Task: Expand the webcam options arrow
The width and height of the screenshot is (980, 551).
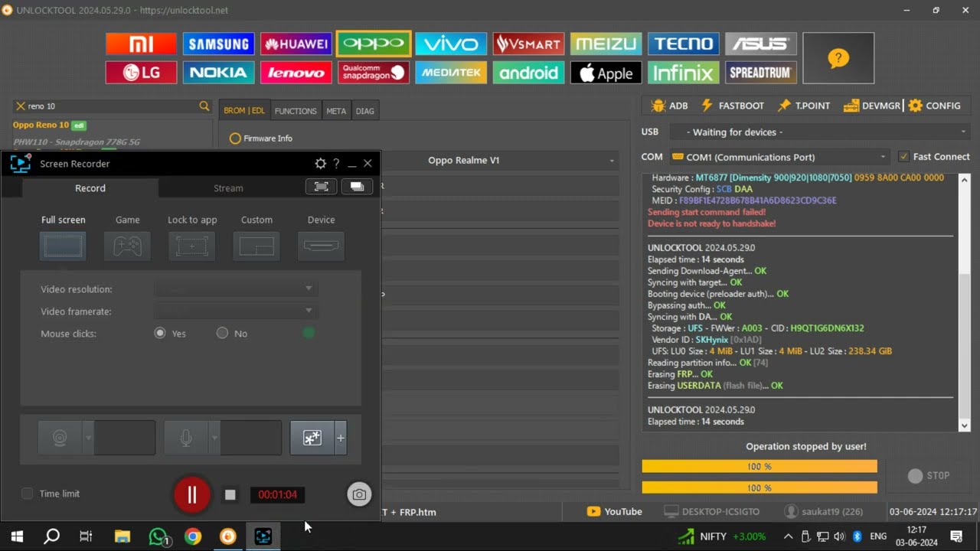Action: (x=88, y=438)
